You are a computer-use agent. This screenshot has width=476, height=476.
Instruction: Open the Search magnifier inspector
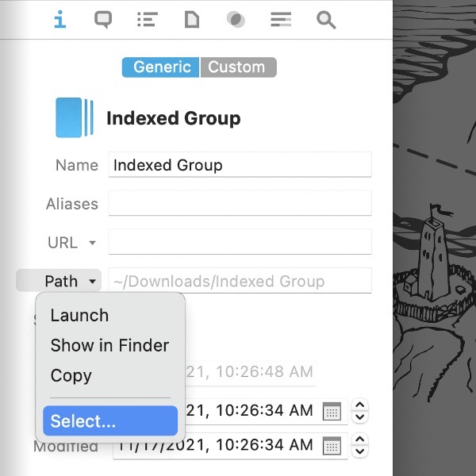tap(326, 20)
